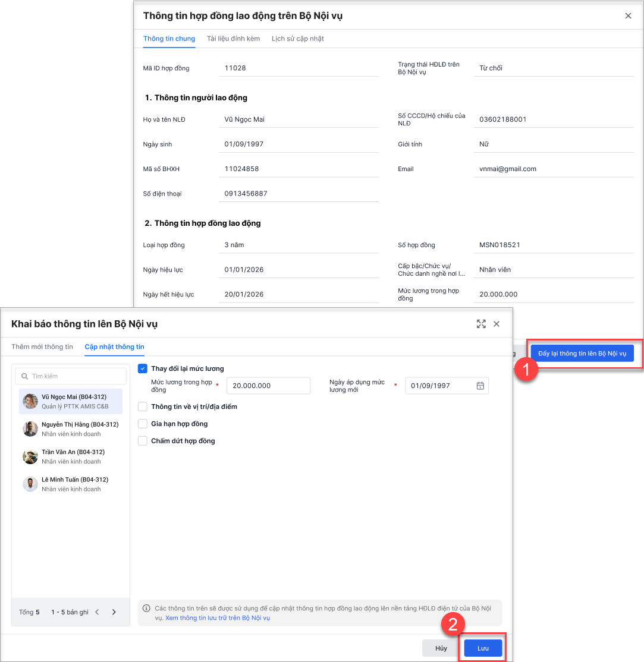Select Cập nhật thông tin tab
Image resolution: width=644 pixels, height=662 pixels.
[x=114, y=346]
